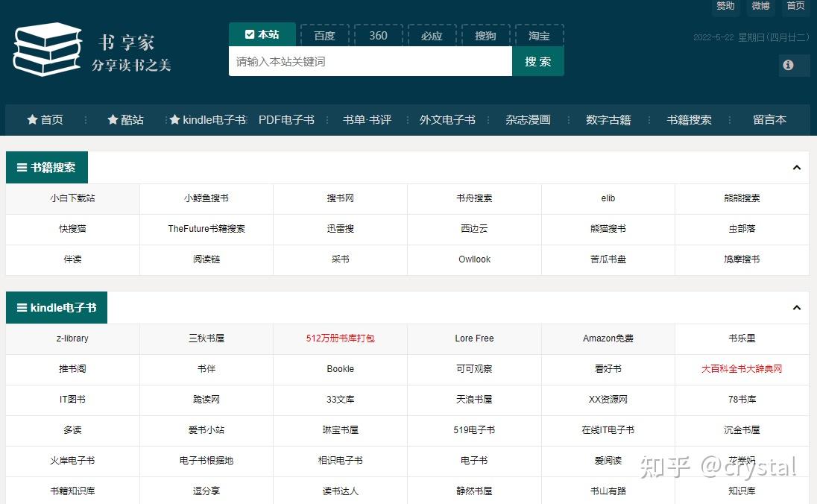Open the 杂志漫画 menu item
Viewport: 817px width, 504px height.
click(528, 120)
